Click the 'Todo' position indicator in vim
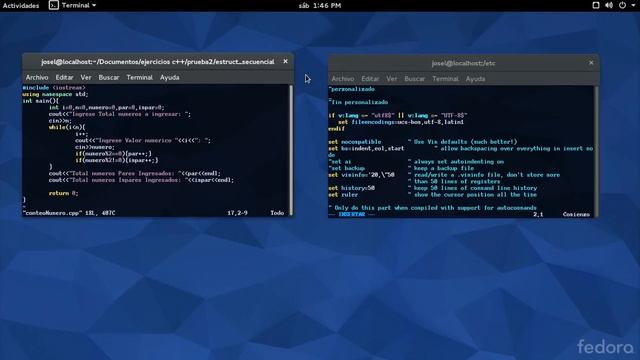Screen dimensions: 640x360 click(277, 213)
